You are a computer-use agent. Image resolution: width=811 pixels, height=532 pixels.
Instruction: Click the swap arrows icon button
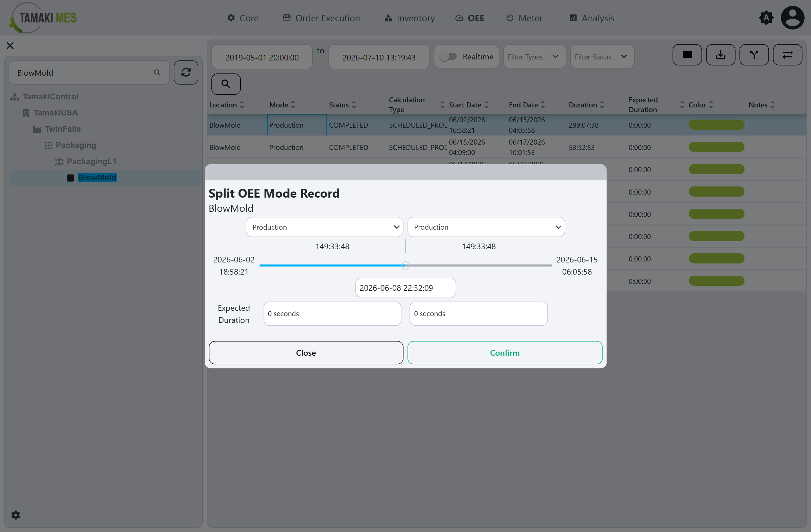(787, 54)
